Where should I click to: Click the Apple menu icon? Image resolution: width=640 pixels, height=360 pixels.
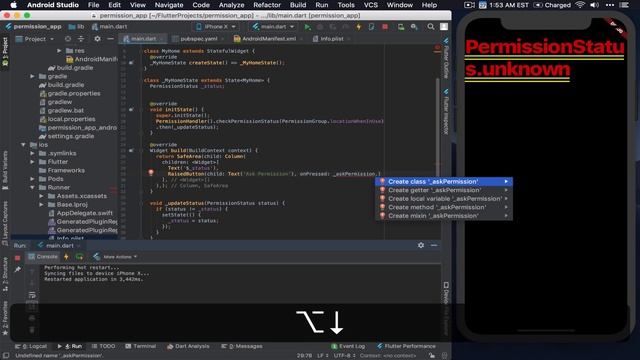13,5
